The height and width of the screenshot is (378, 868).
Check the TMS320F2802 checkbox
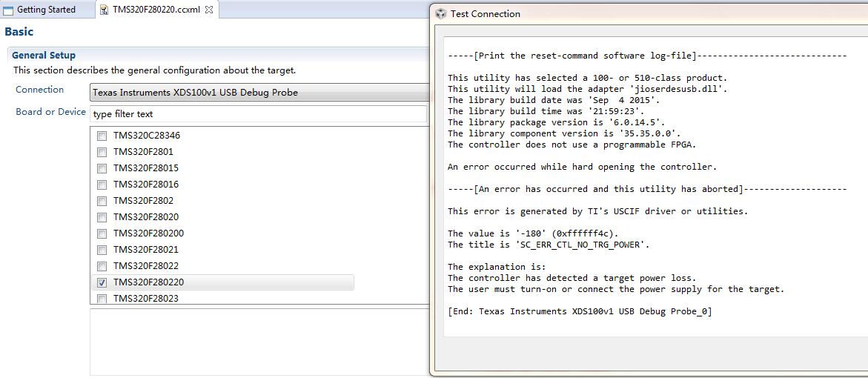tap(102, 201)
